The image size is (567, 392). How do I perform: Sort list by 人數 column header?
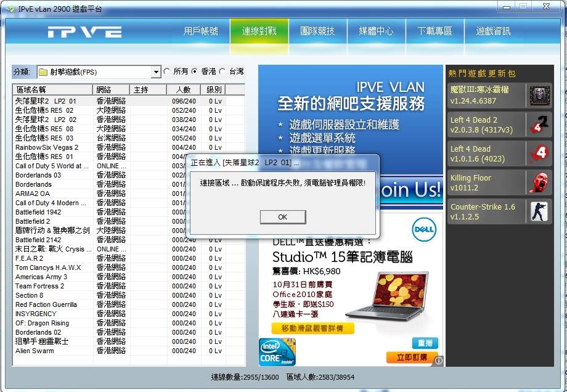(x=184, y=90)
